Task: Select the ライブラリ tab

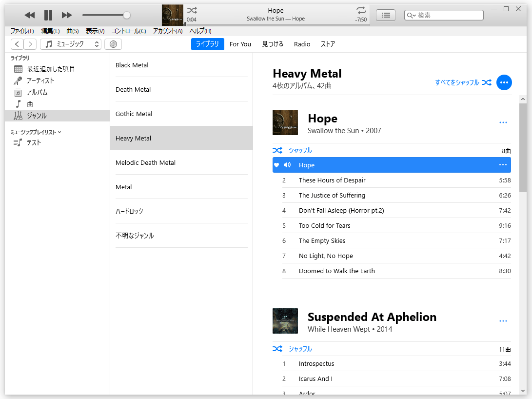Action: point(207,44)
